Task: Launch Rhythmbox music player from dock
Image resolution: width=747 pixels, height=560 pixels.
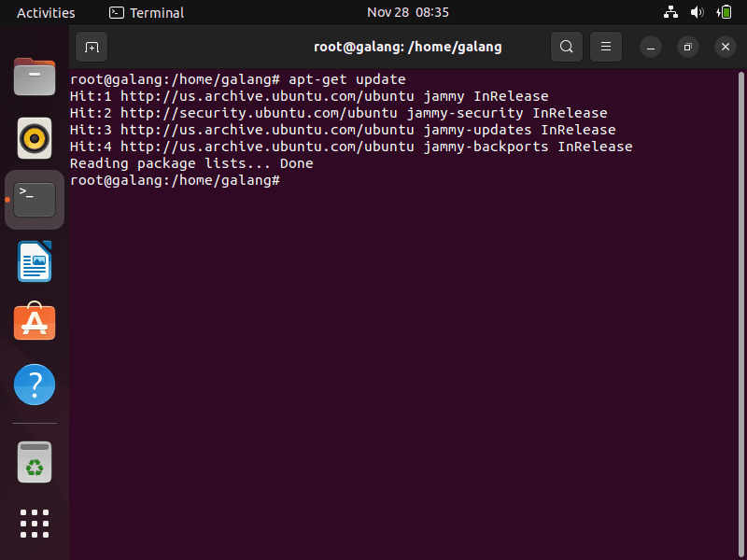Action: coord(35,138)
